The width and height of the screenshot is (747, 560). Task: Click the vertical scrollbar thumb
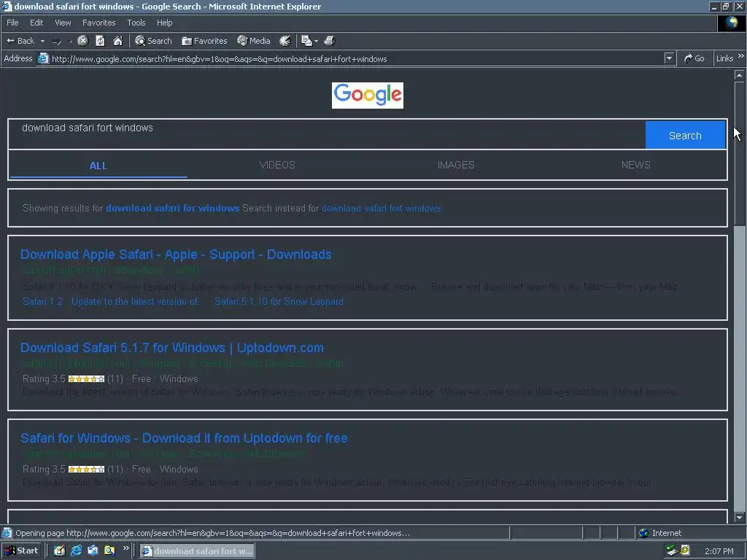pyautogui.click(x=739, y=153)
